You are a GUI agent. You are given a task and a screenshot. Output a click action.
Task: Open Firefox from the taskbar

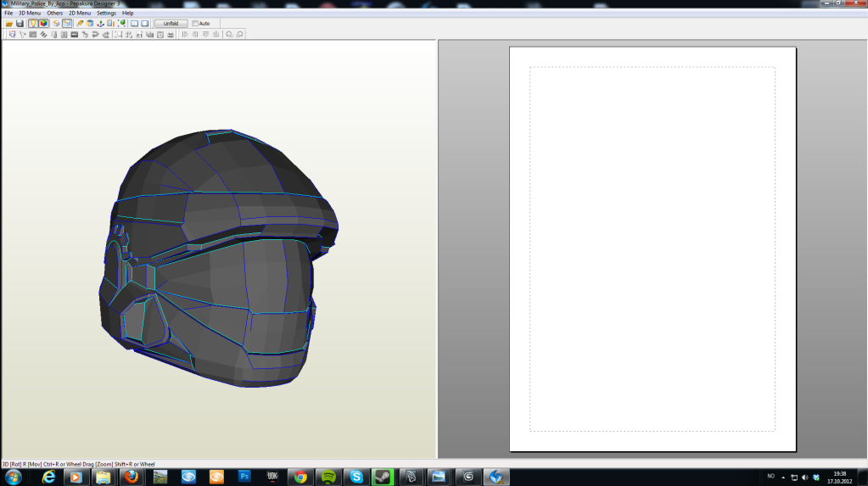(132, 477)
